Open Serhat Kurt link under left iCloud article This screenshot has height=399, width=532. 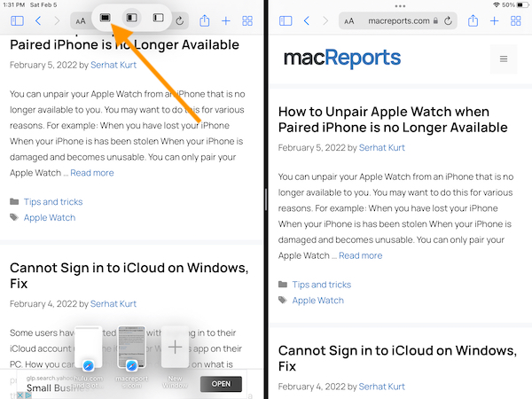point(113,303)
